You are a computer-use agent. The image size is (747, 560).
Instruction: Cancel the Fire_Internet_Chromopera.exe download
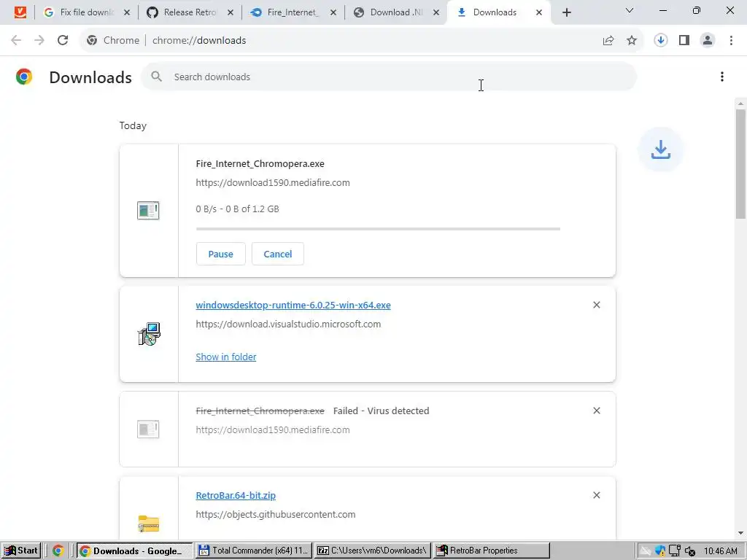(x=278, y=254)
